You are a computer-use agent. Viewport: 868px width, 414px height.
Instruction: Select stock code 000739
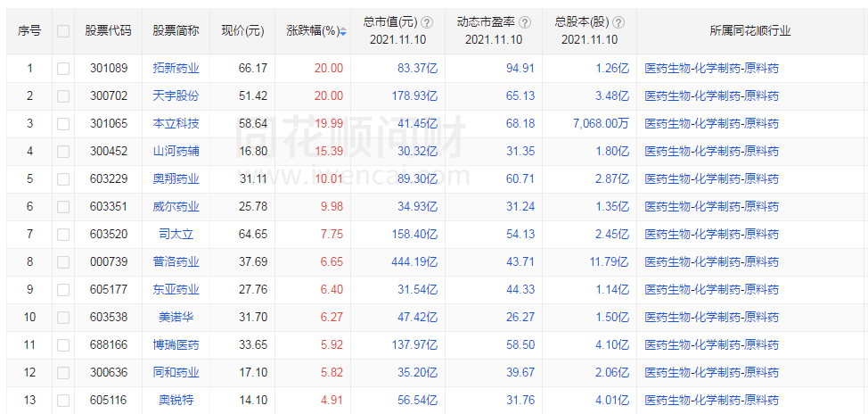pos(109,261)
